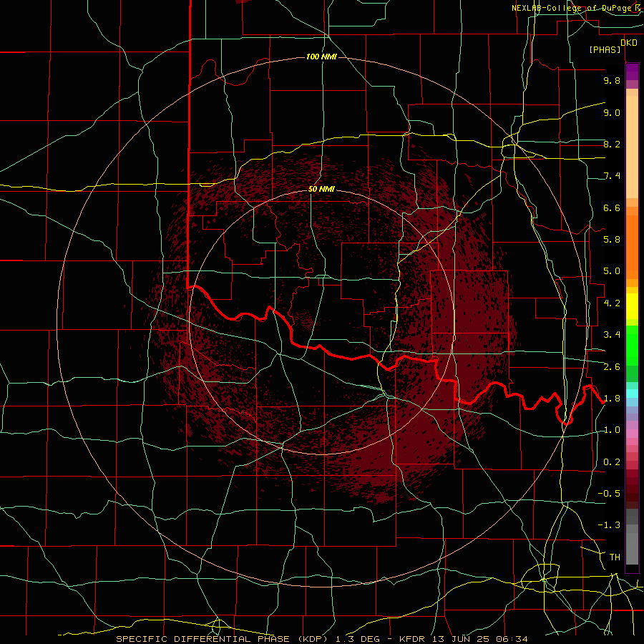
Task: Click the 2.6 scale value
Action: click(x=612, y=366)
